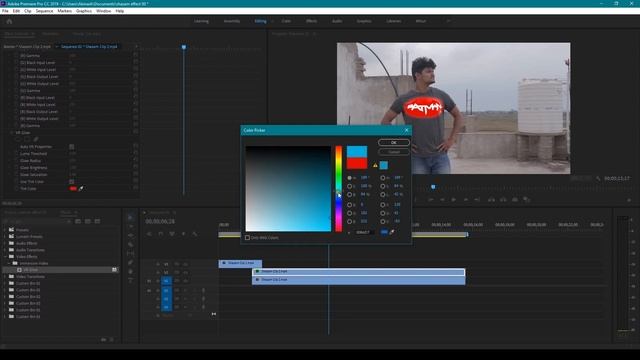640x360 pixels.
Task: Confirm color with OK button
Action: tap(394, 142)
